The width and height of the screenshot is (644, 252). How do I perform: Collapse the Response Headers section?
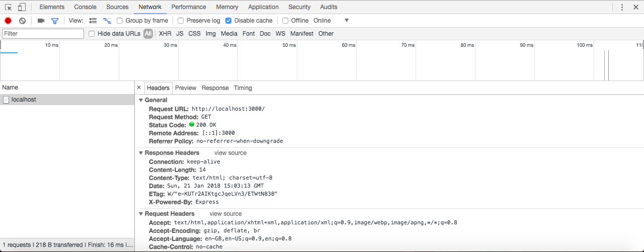141,153
